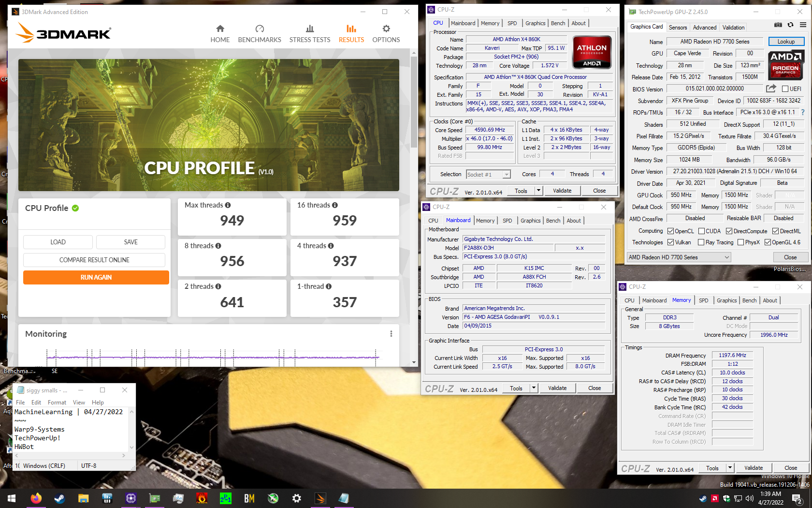Click Notepad horizontal scrollbar right arrow
Image resolution: width=812 pixels, height=508 pixels.
point(124,456)
